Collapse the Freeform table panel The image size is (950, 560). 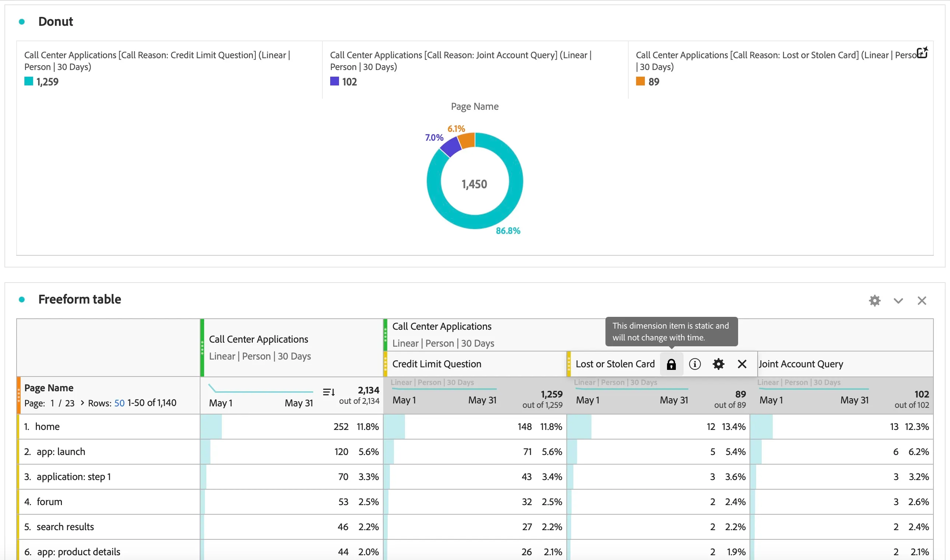point(898,301)
